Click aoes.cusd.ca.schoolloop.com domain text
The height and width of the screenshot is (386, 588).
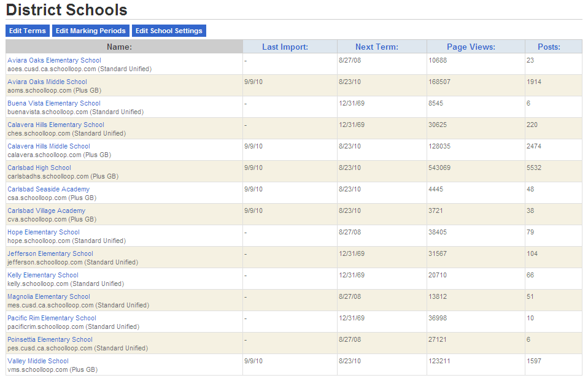[52, 69]
